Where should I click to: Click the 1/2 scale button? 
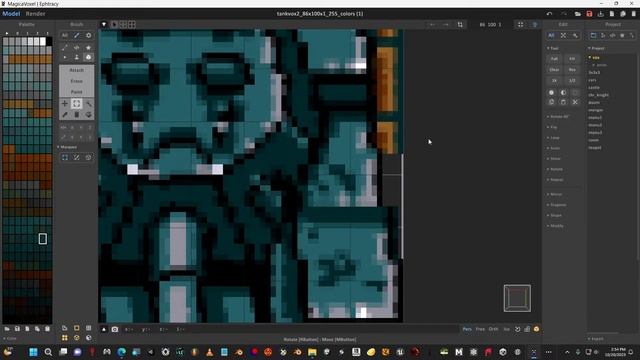click(x=572, y=81)
